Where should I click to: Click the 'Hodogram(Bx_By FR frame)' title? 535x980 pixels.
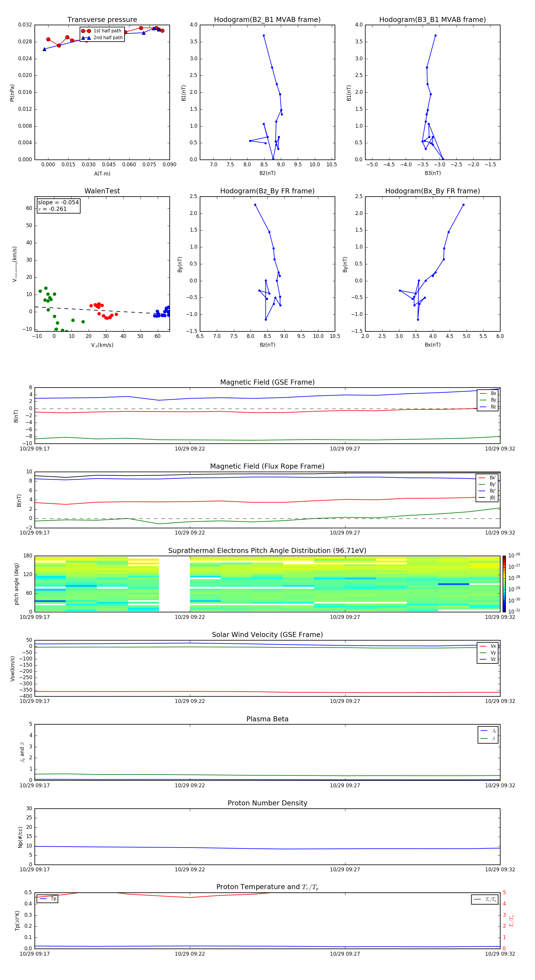[x=432, y=191]
